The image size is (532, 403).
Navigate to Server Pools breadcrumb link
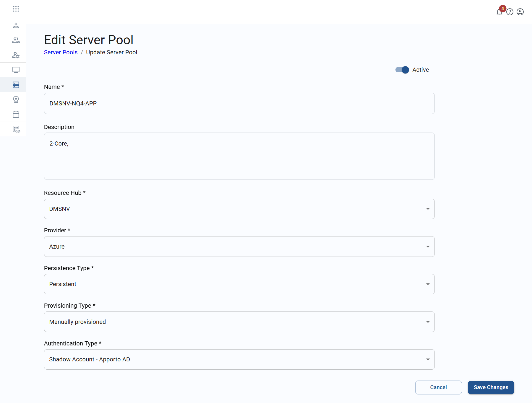click(x=61, y=52)
